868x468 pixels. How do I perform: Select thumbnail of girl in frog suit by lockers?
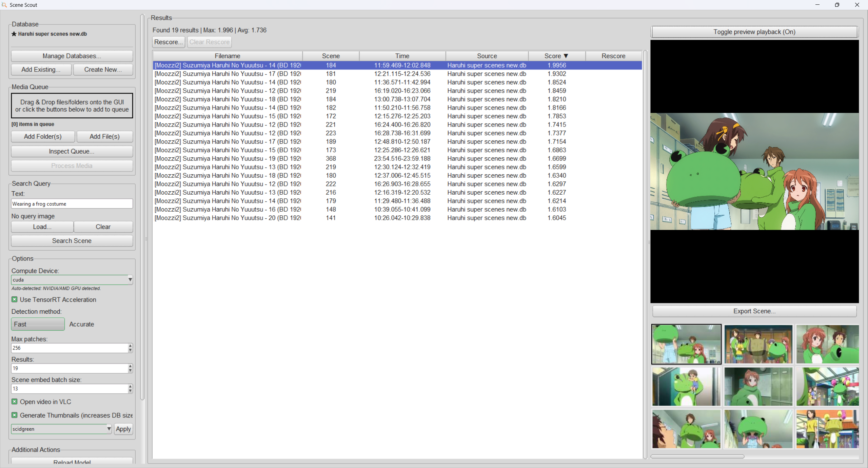[x=758, y=387]
